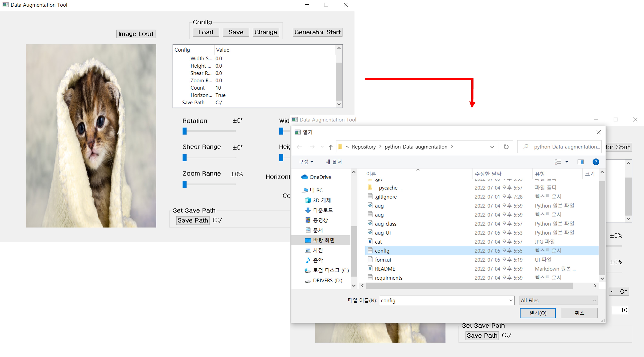Open the help question mark icon
Image resolution: width=644 pixels, height=357 pixels.
596,162
